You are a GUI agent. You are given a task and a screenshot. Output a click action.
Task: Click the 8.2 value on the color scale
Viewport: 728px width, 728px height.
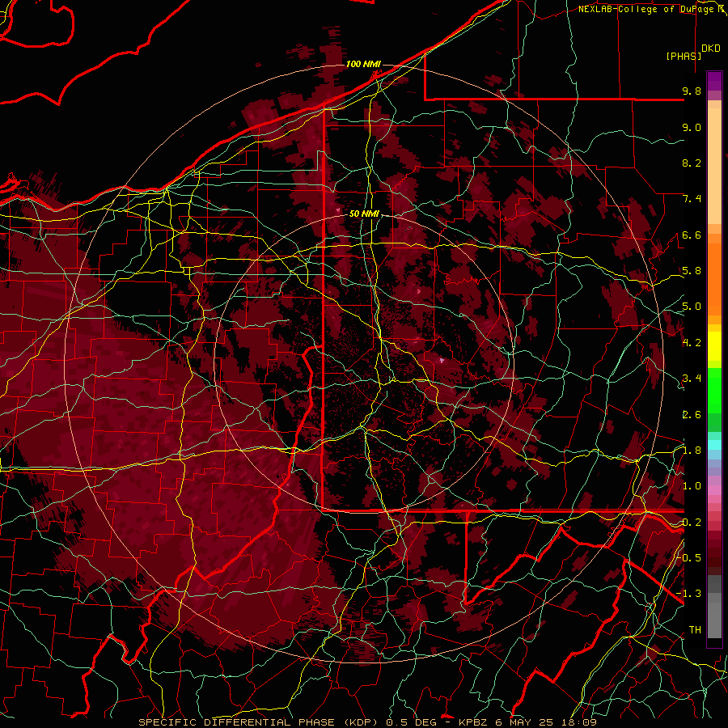(x=692, y=163)
